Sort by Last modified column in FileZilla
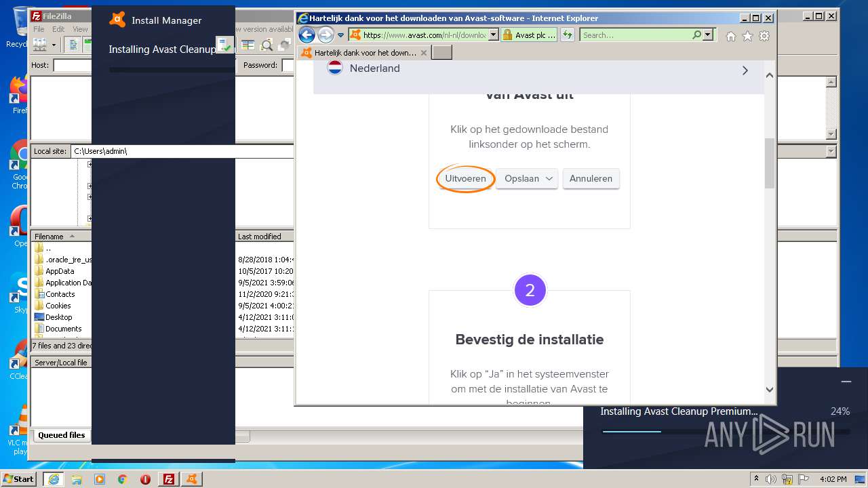Viewport: 868px width, 488px height. pos(265,237)
